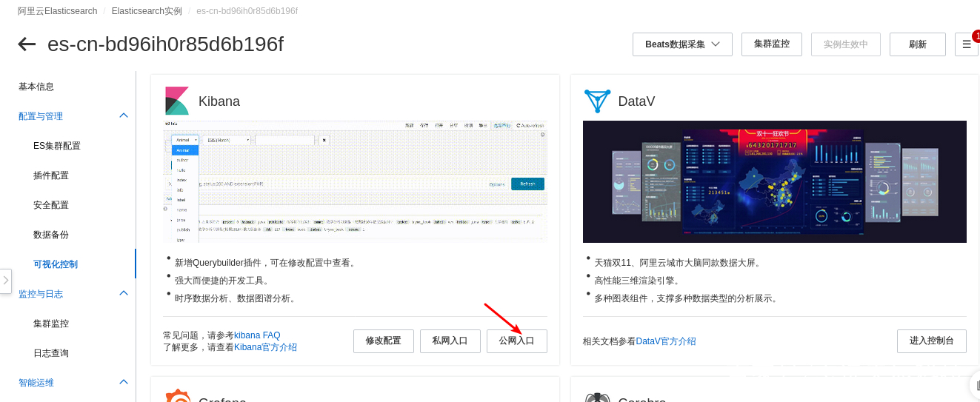Viewport: 980px width, 402px height.
Task: Click the 高性能三维渲染引擎 bullet text
Action: click(637, 281)
